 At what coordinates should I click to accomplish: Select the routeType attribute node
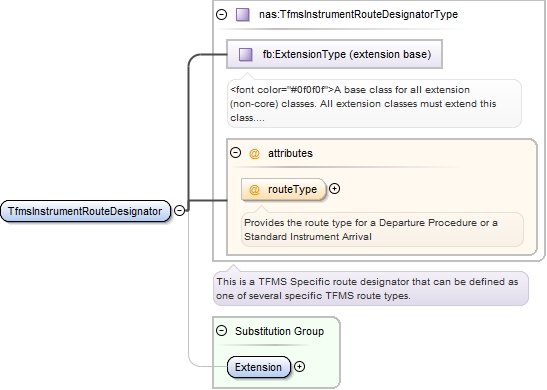pyautogui.click(x=284, y=189)
